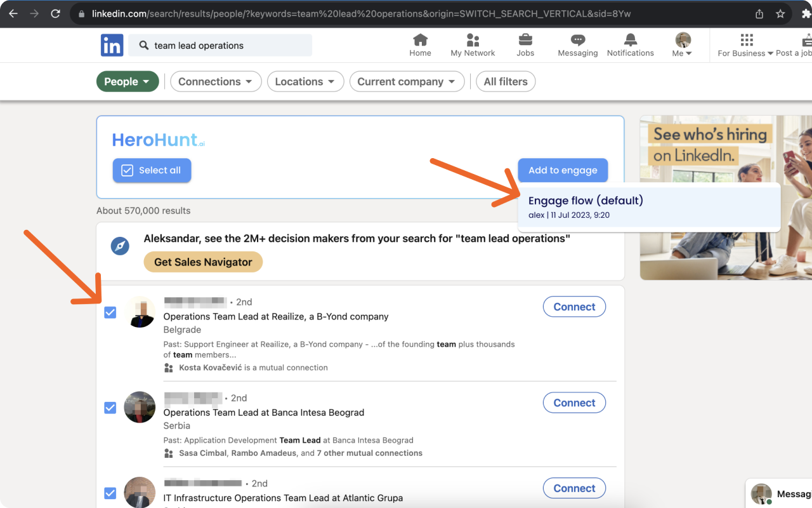The image size is (812, 508).
Task: Click 'IT Infrastructure Operations Team Lead at Atlantic Grupa'
Action: pyautogui.click(x=283, y=498)
